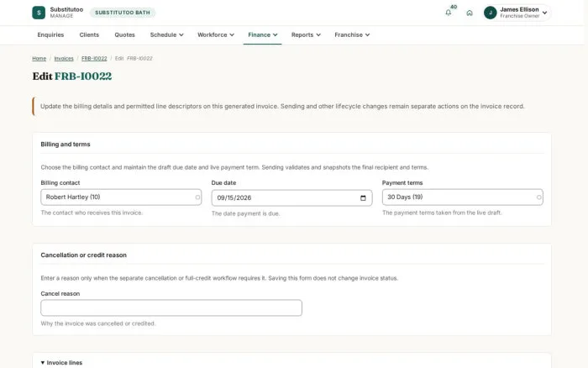Image resolution: width=588 pixels, height=368 pixels.
Task: Expand the Reports menu
Action: click(306, 35)
